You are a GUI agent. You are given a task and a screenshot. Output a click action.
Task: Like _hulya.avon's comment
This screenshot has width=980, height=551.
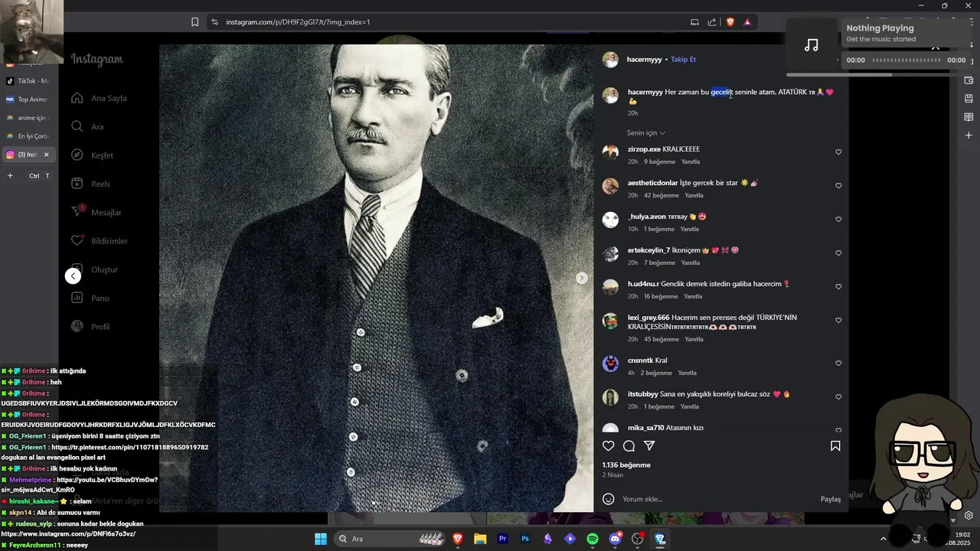click(x=838, y=220)
